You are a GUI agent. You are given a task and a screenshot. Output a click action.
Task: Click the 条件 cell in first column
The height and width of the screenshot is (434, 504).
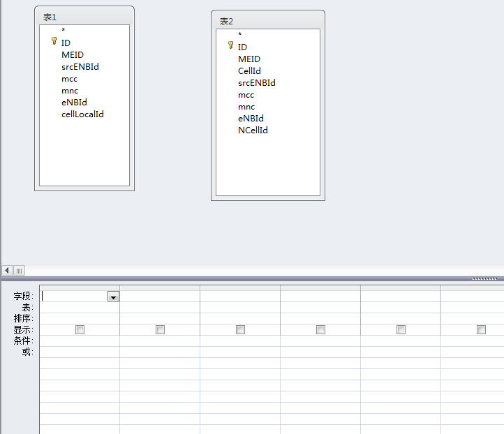click(80, 341)
